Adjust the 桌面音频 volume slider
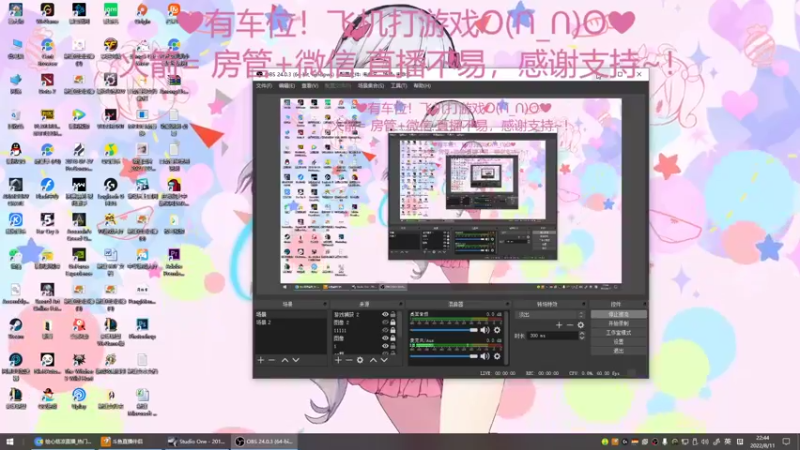 pyautogui.click(x=444, y=330)
